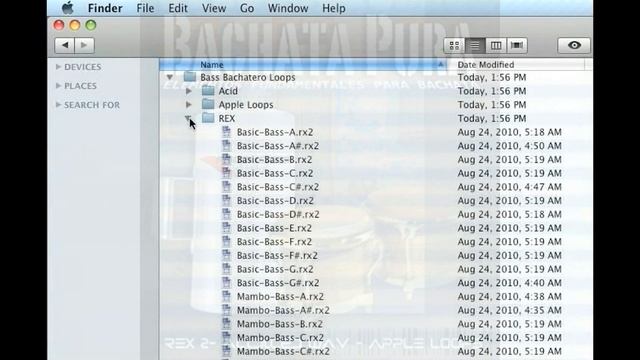Open the View menu
The image size is (640, 360).
[214, 8]
